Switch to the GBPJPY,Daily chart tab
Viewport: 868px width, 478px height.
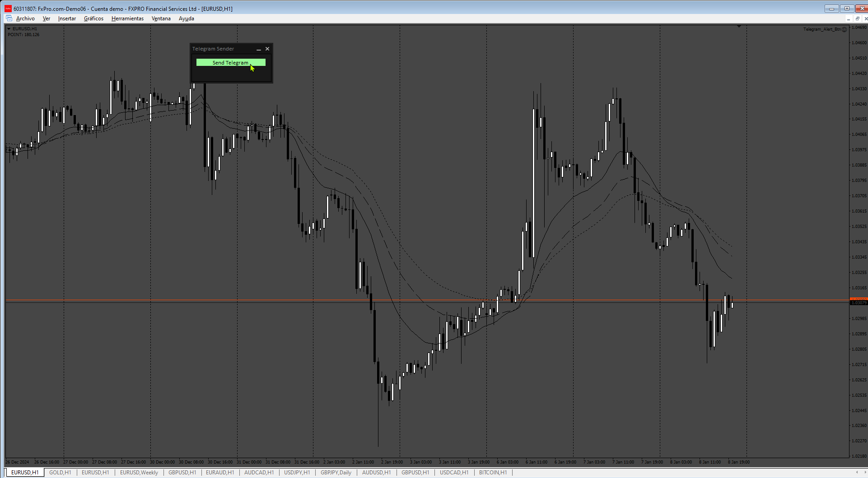pyautogui.click(x=336, y=473)
